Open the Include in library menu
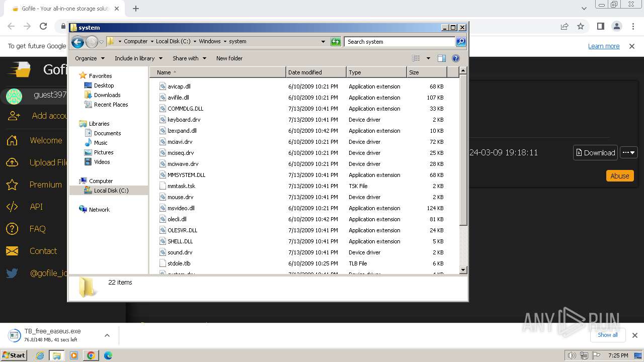 [138, 58]
